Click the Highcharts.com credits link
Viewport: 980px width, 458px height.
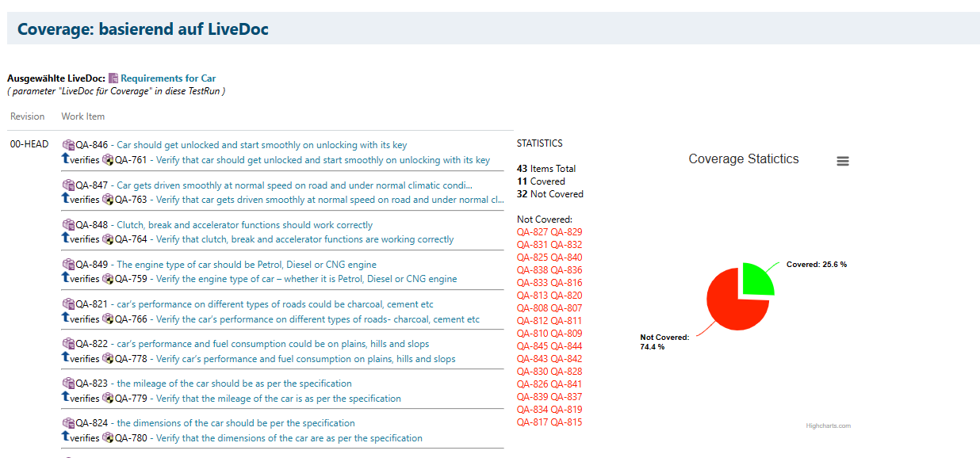(828, 426)
